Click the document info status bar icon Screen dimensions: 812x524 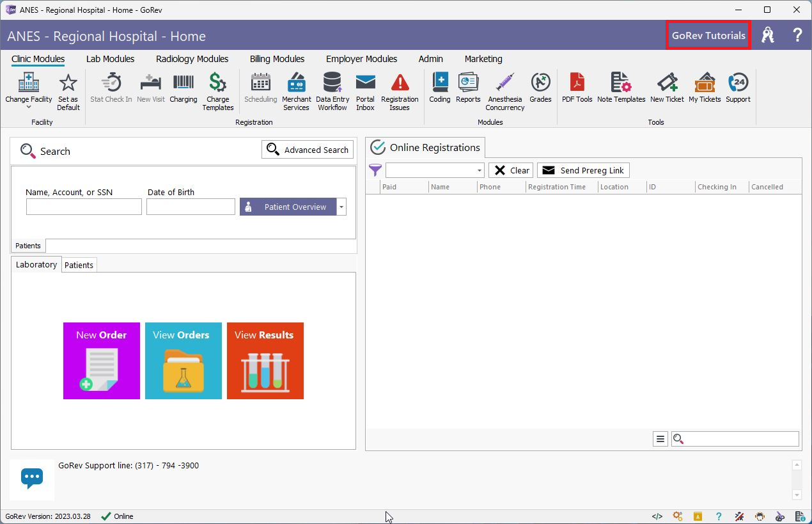800,516
